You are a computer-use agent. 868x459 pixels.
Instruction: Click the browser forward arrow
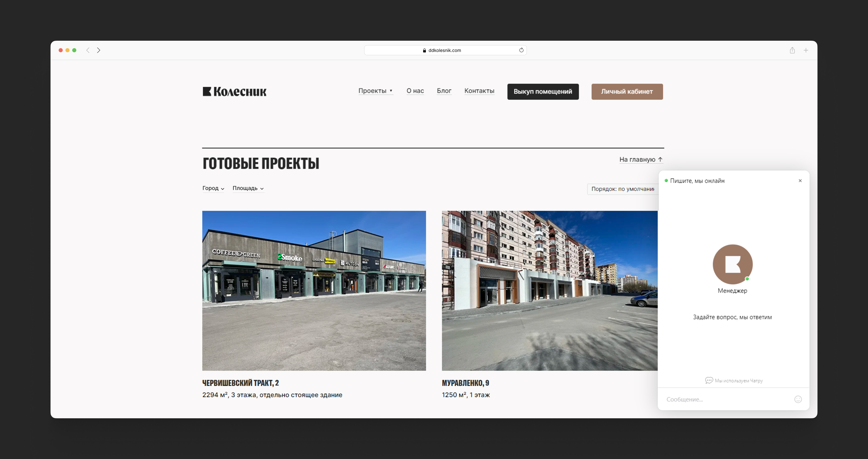(x=98, y=50)
